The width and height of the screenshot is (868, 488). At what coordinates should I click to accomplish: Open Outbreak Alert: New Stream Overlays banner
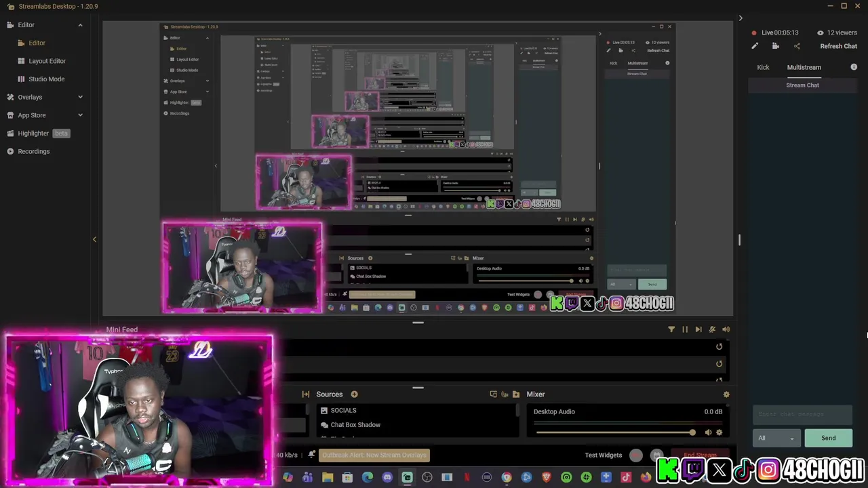click(x=374, y=455)
